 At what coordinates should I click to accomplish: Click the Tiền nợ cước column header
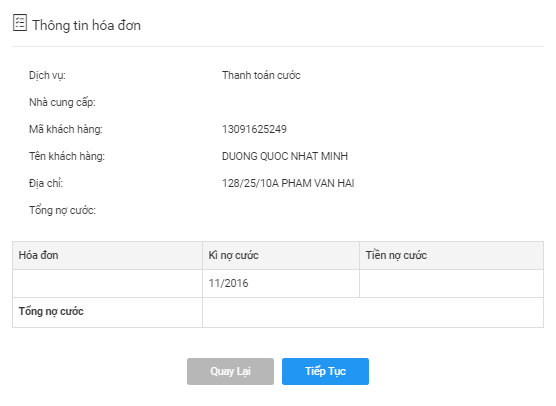[451, 255]
